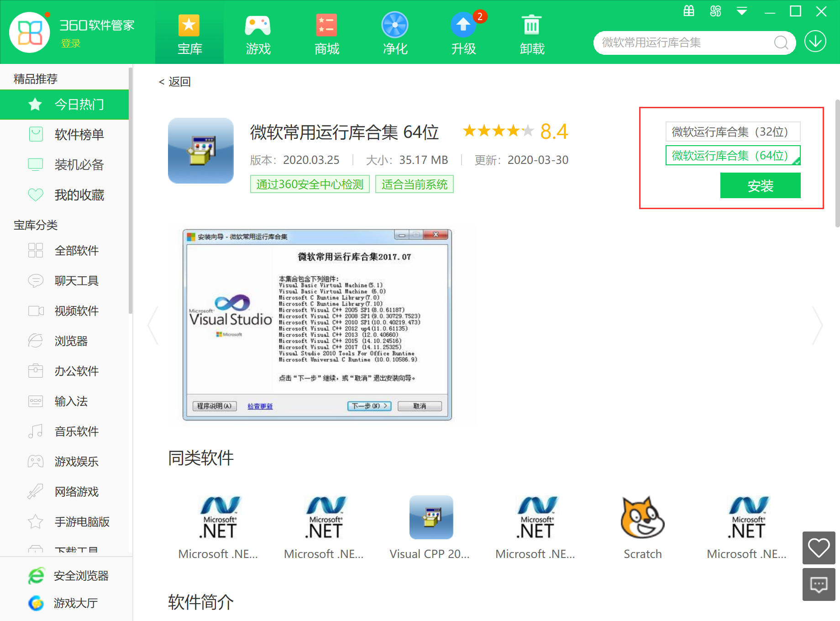840x621 pixels.
Task: Select the 音乐软件 category
Action: 64,431
